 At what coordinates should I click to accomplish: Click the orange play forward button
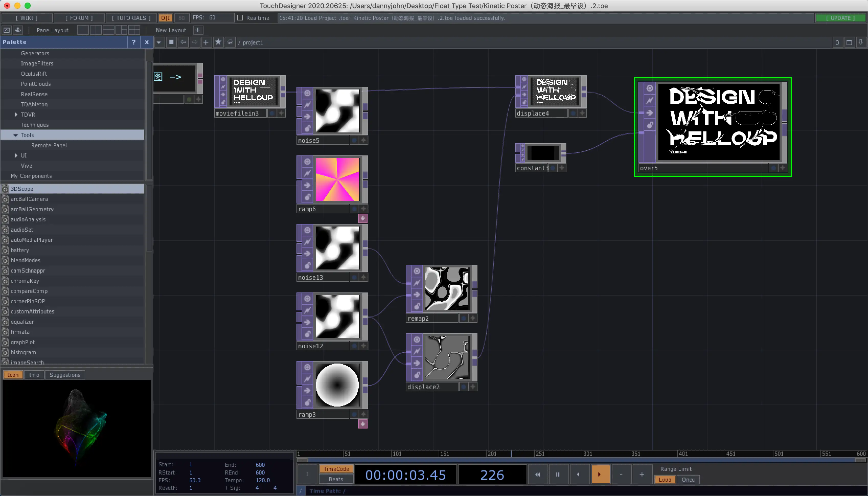tap(600, 474)
